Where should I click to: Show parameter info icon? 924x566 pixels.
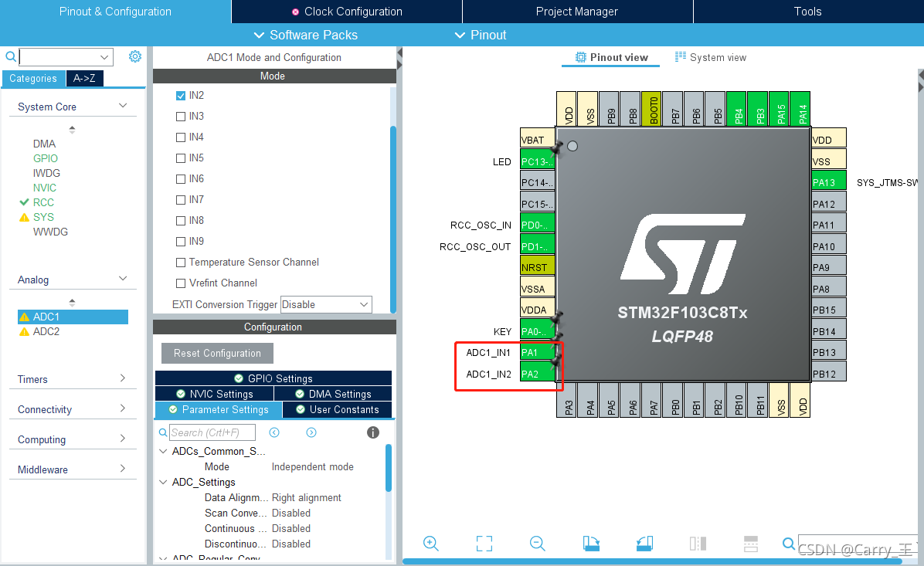click(x=373, y=432)
